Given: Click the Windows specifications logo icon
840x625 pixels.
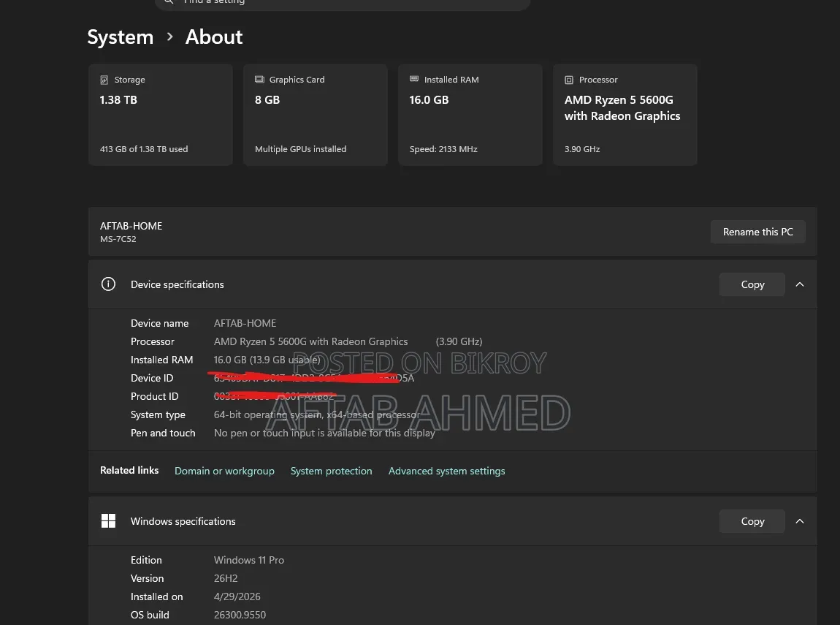Looking at the screenshot, I should (108, 521).
